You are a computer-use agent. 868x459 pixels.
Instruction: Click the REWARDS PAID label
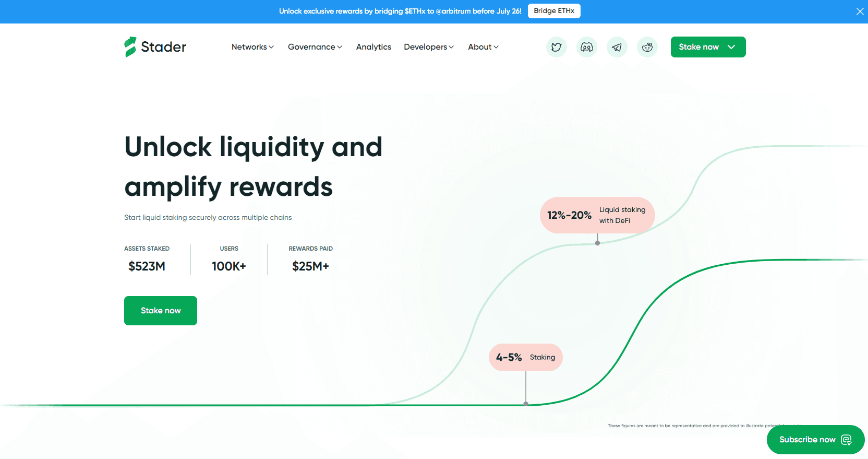pyautogui.click(x=311, y=249)
